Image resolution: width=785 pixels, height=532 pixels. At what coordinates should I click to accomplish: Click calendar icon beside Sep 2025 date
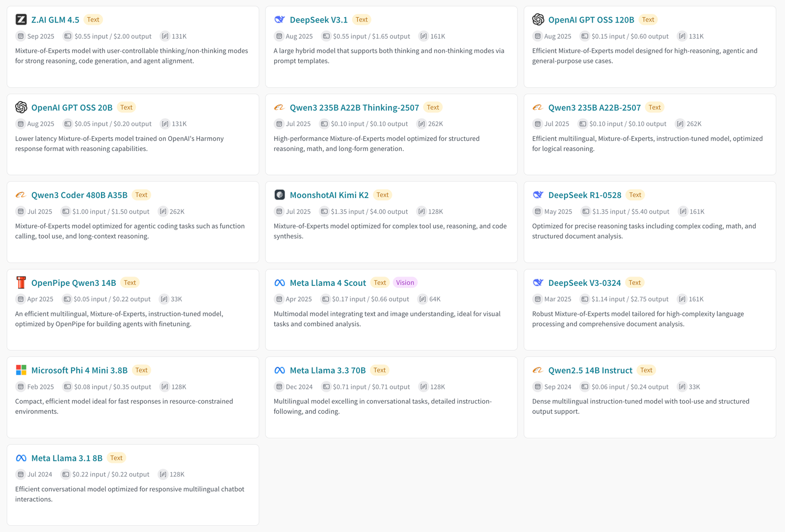click(x=21, y=36)
